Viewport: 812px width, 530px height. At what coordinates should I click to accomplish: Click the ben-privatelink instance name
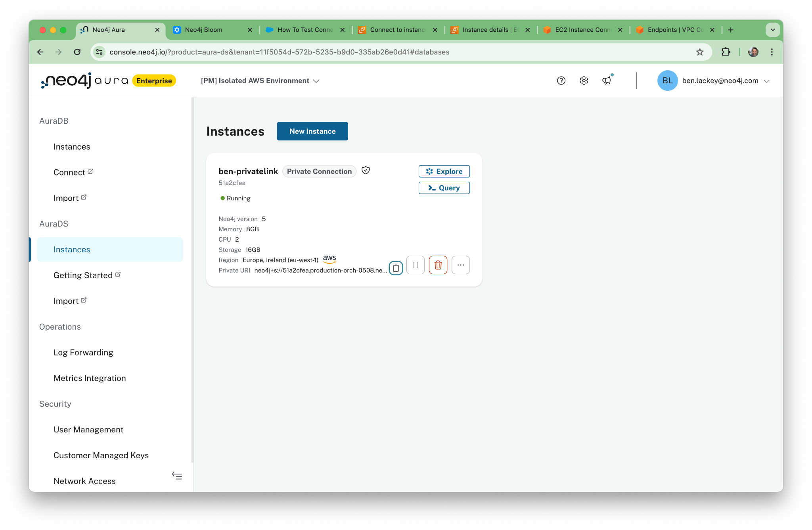tap(248, 171)
